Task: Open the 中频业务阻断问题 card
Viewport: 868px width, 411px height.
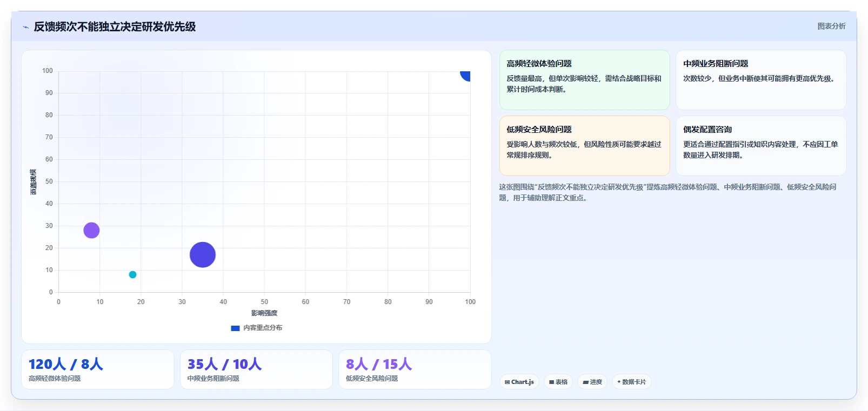Action: click(x=761, y=80)
